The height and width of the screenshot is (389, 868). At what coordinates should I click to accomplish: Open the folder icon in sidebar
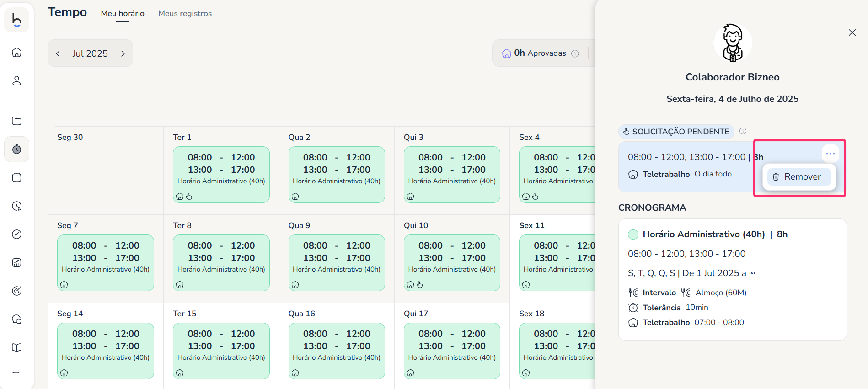[17, 121]
